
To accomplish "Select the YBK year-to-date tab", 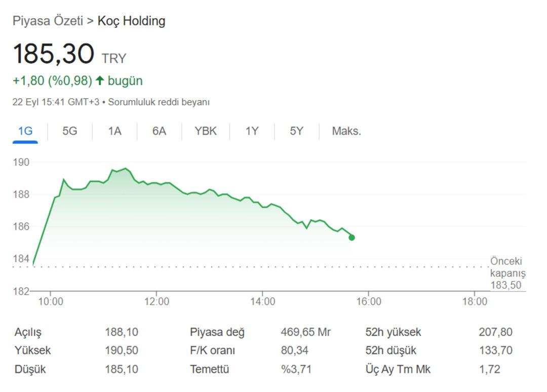I will tap(206, 131).
